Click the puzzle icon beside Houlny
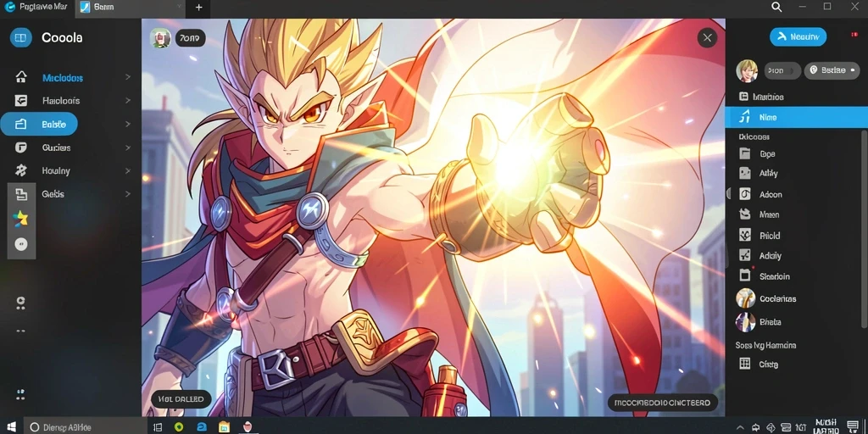The image size is (868, 434). click(21, 170)
